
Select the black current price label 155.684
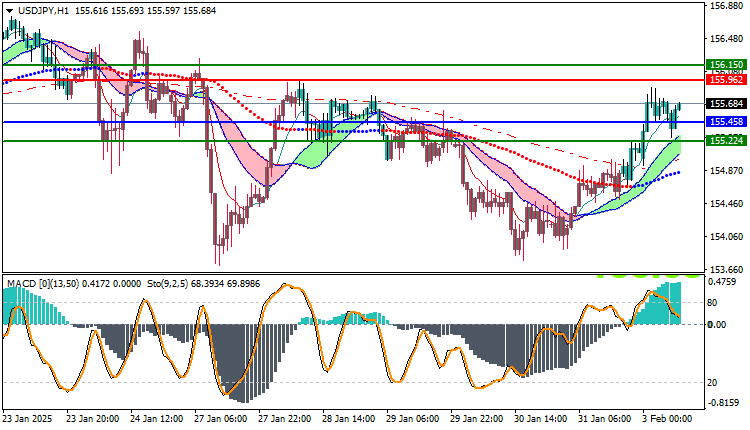(727, 104)
